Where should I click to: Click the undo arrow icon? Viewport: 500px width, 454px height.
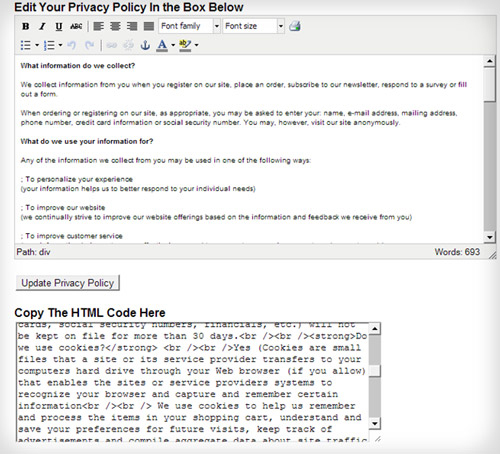click(72, 45)
